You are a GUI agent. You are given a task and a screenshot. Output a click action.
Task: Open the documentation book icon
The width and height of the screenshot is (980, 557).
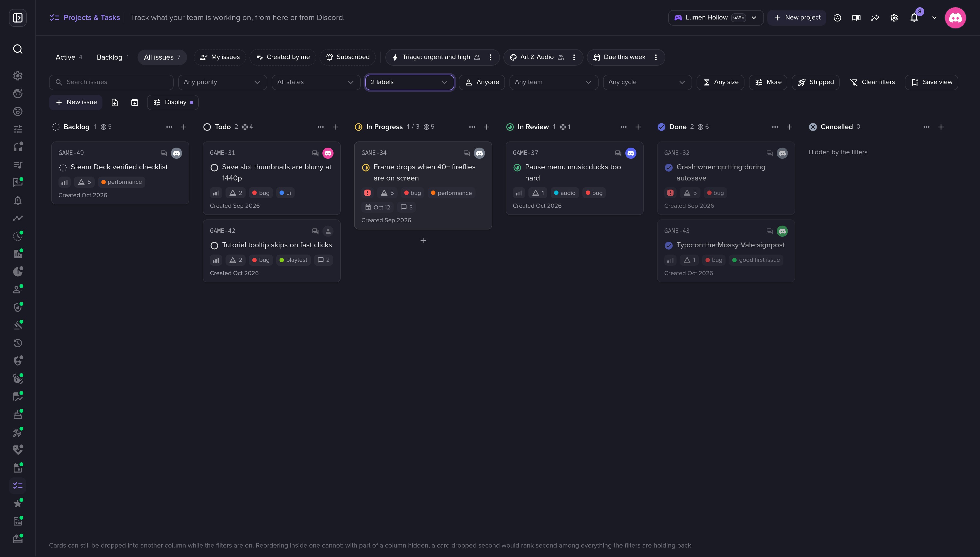click(856, 18)
